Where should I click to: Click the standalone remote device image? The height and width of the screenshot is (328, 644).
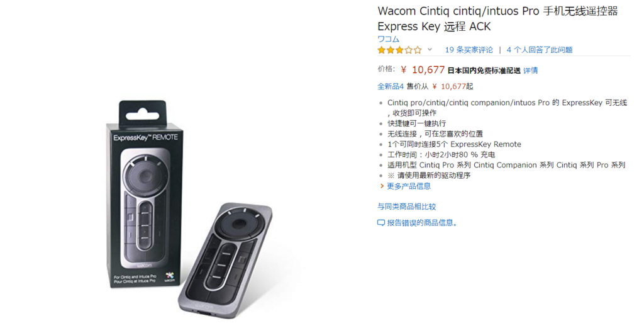click(x=225, y=260)
